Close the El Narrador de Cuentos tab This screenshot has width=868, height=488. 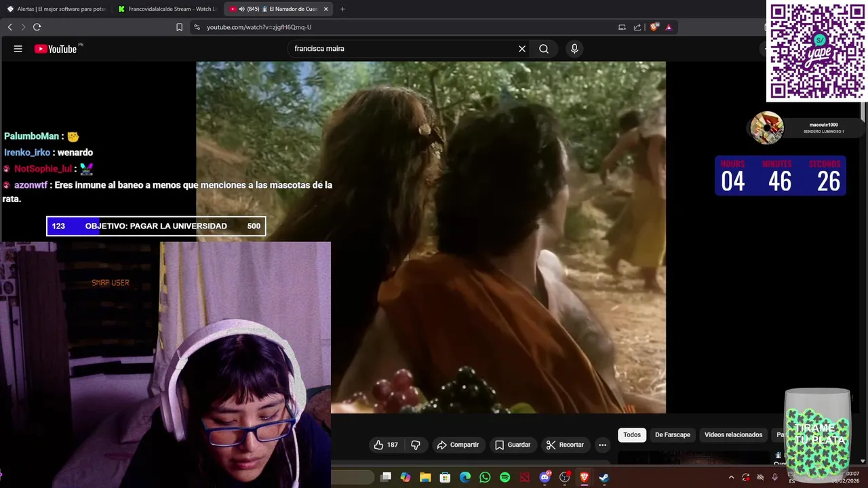click(x=326, y=9)
